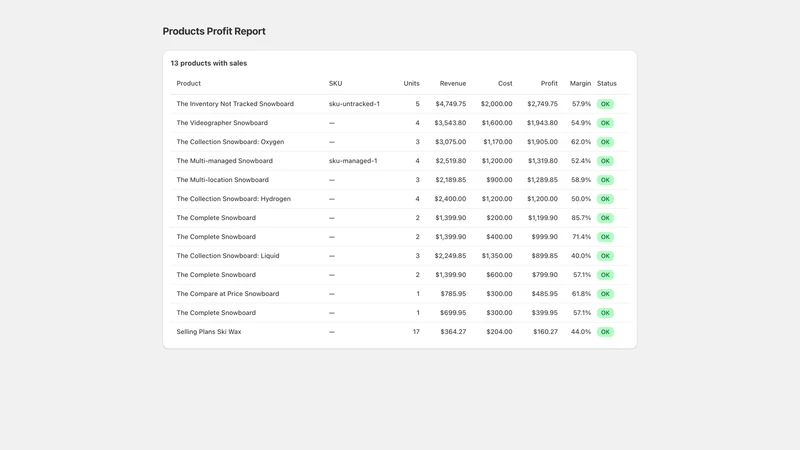Click the 61.8% margin value

581,294
